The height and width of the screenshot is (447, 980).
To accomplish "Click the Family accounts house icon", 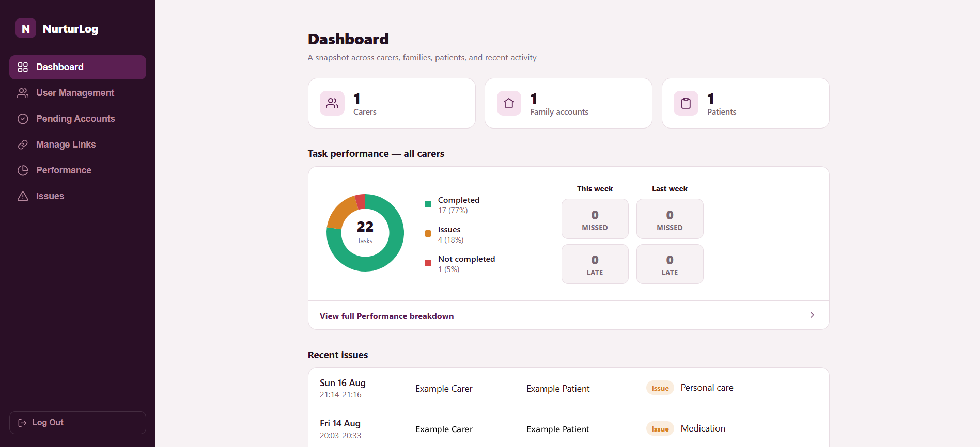I will point(509,103).
